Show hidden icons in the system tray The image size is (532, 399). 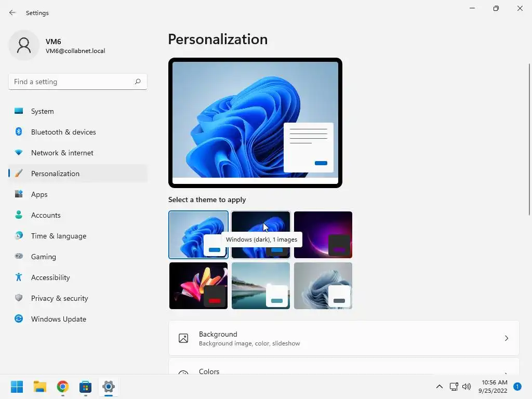440,387
